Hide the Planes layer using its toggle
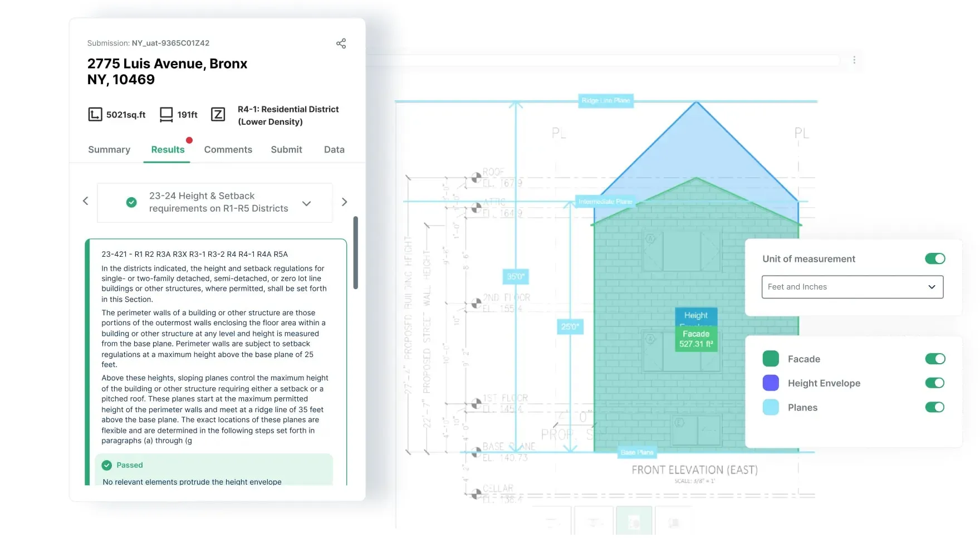 935,407
